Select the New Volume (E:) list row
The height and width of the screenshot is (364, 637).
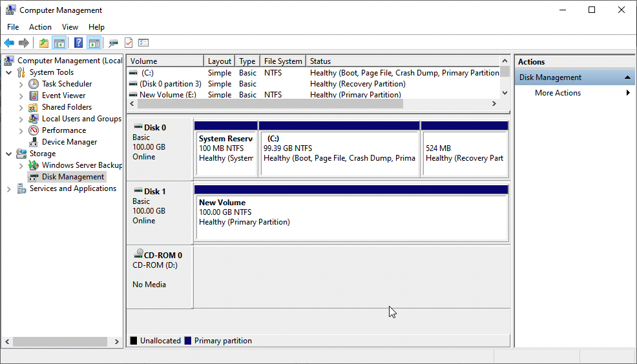pos(313,95)
